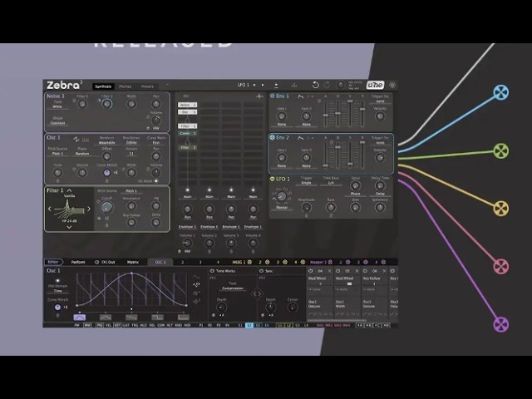The height and width of the screenshot is (399, 532).
Task: Expand Filter 1 type list with down chevron
Action: (x=69, y=227)
